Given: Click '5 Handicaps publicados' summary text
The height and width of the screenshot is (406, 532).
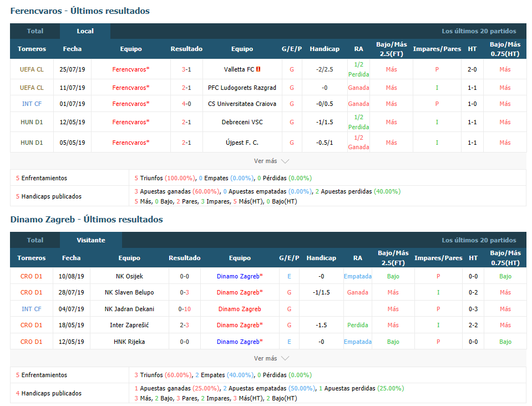Looking at the screenshot, I should [x=48, y=196].
